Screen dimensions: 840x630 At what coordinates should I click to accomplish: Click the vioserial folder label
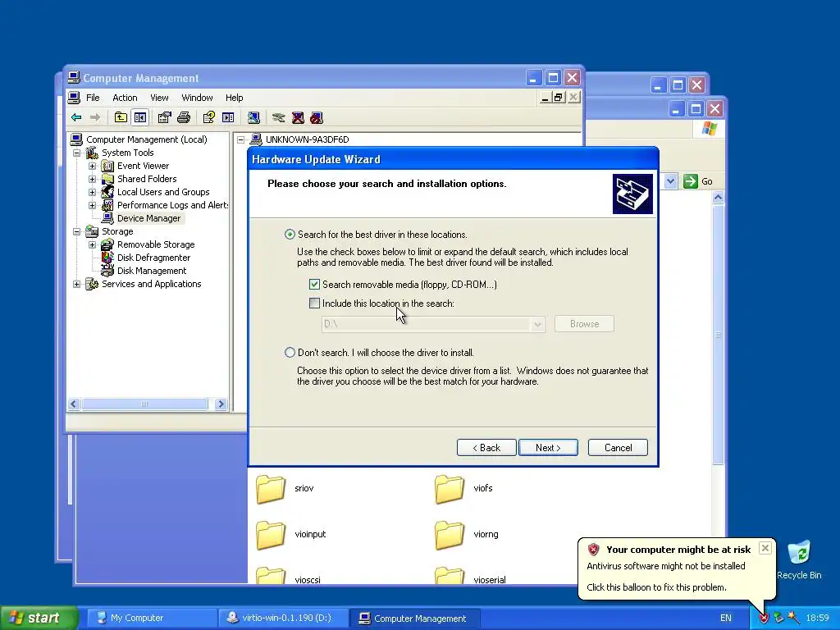click(x=490, y=580)
